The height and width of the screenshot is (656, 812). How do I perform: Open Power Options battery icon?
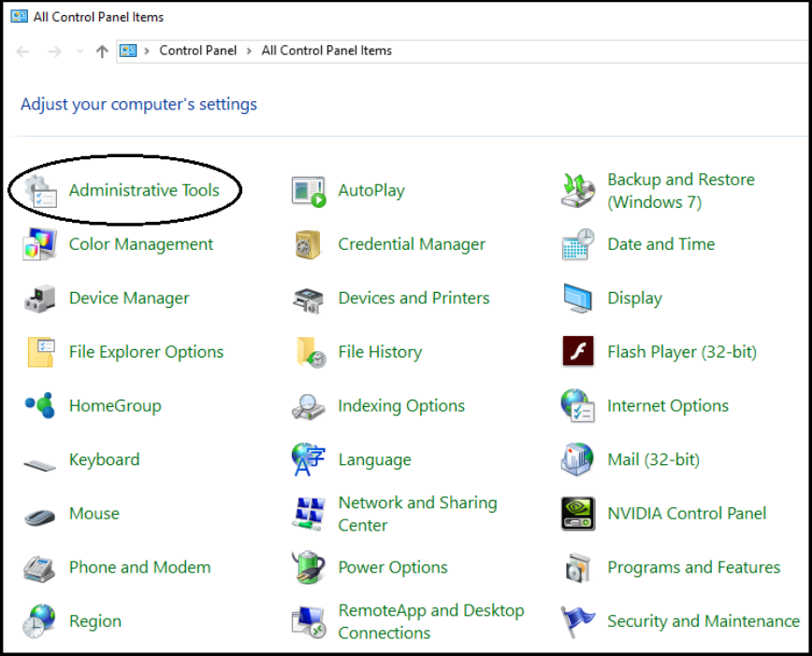pos(309,567)
